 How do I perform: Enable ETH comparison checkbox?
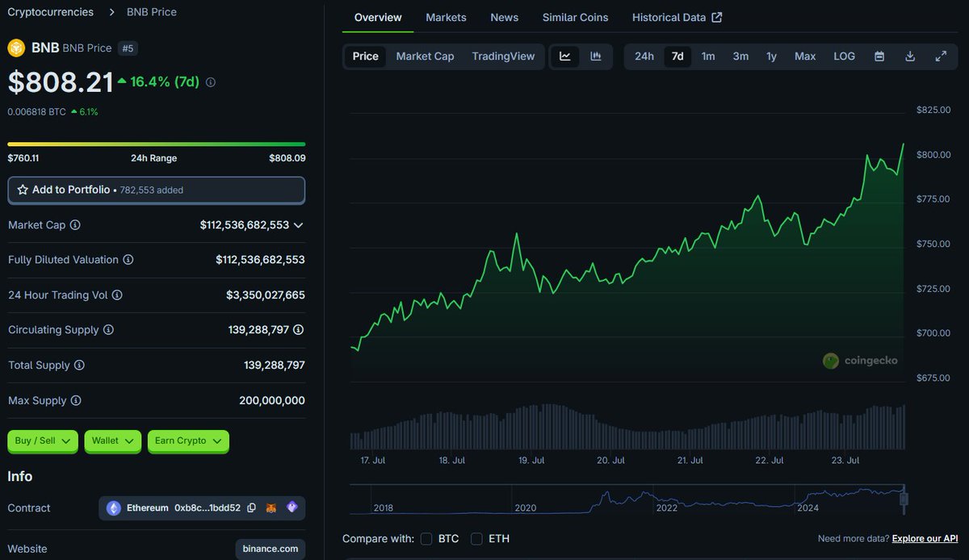[476, 538]
